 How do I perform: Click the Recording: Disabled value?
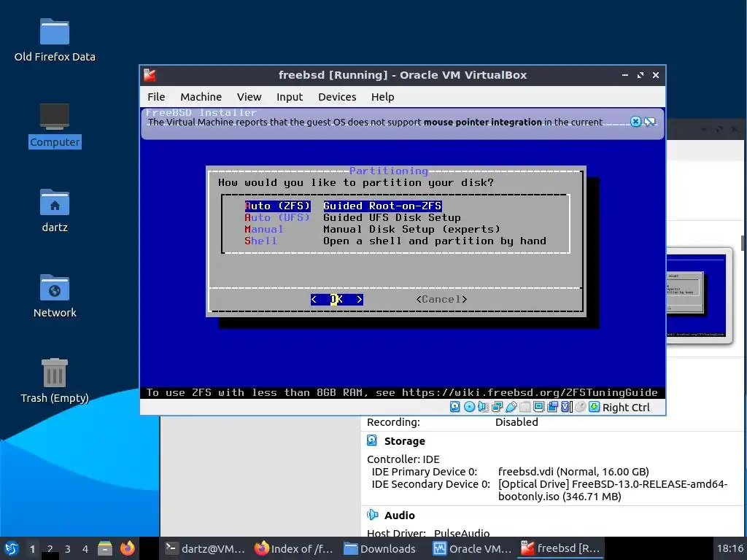click(516, 422)
